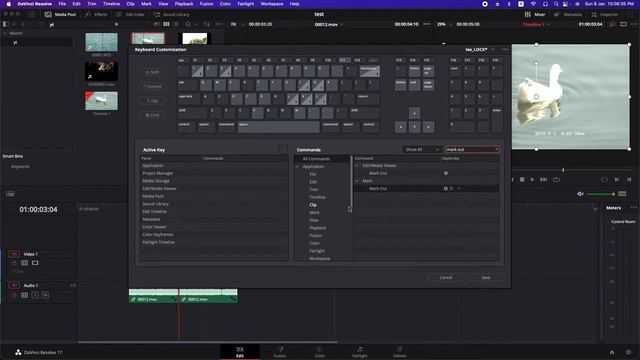Screen dimensions: 640x360
Task: Select Fairlight Timeline panel row
Action: 213,242
